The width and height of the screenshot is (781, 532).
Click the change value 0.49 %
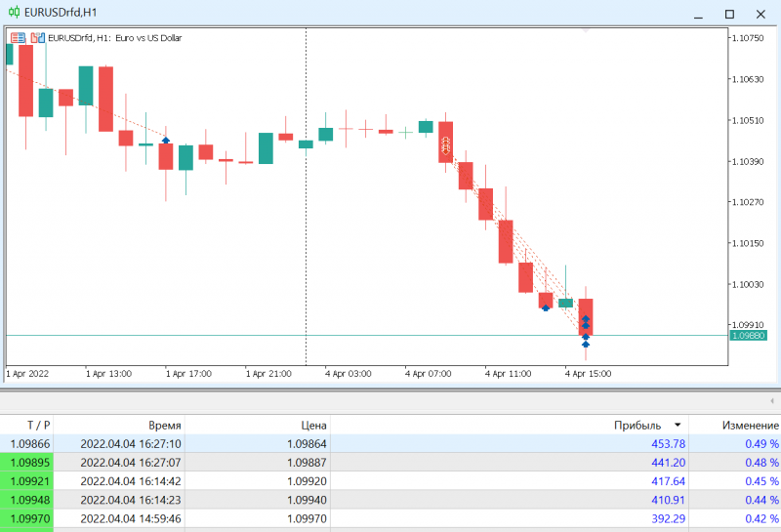[x=762, y=443]
